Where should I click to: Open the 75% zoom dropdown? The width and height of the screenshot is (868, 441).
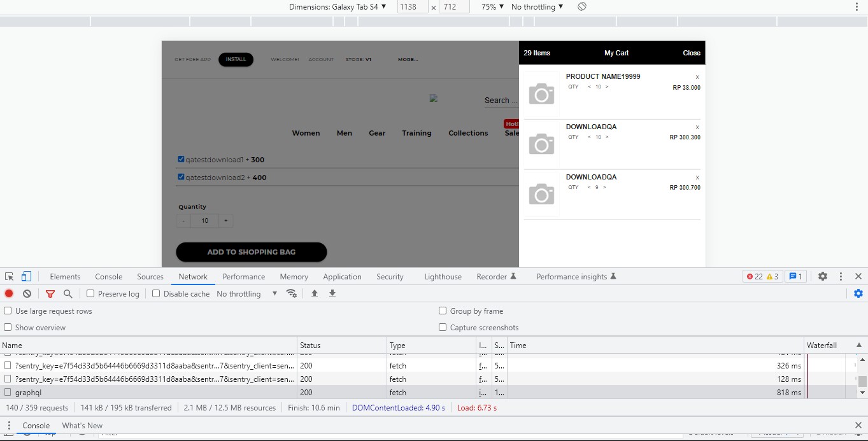point(492,6)
